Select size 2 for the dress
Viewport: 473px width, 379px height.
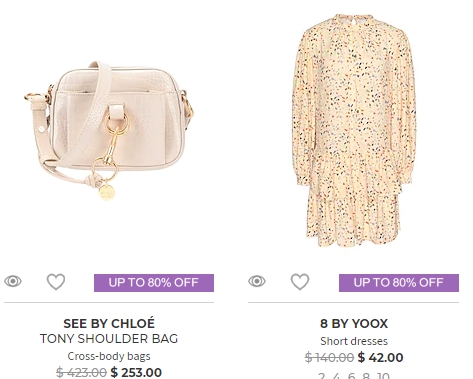pos(322,376)
